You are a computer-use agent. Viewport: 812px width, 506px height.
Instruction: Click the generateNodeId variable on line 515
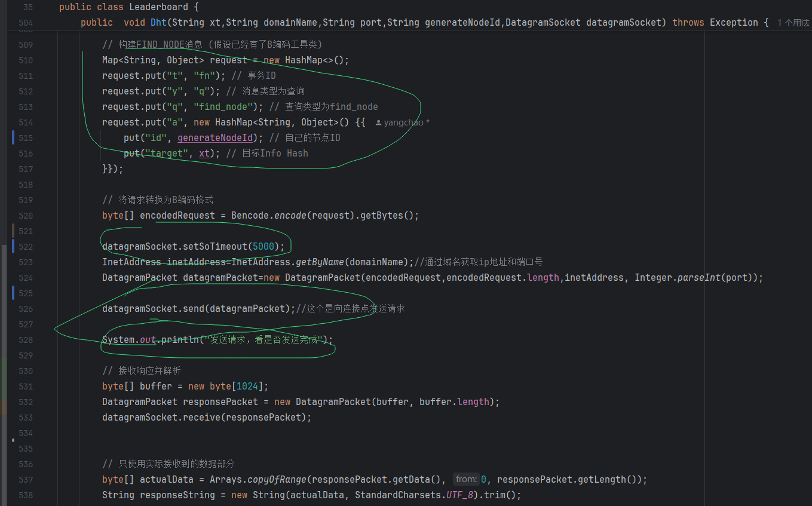click(215, 138)
